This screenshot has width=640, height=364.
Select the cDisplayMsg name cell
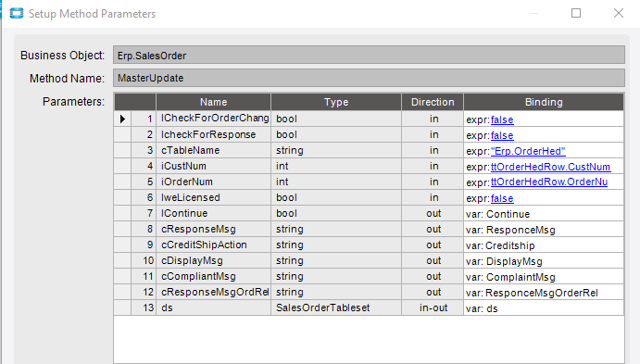click(x=213, y=260)
